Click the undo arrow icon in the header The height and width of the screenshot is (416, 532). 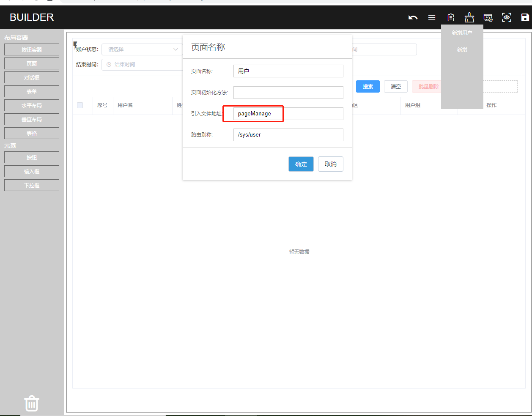[x=413, y=17]
